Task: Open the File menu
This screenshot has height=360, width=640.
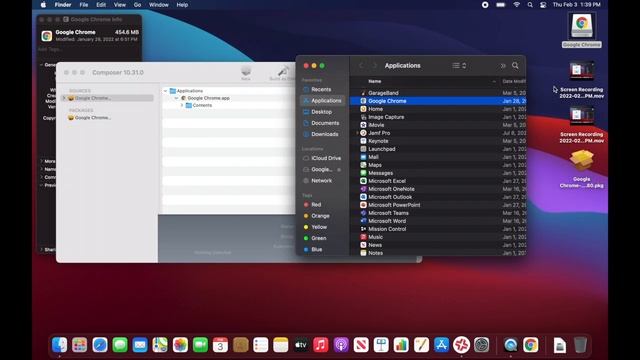Action: click(x=84, y=5)
